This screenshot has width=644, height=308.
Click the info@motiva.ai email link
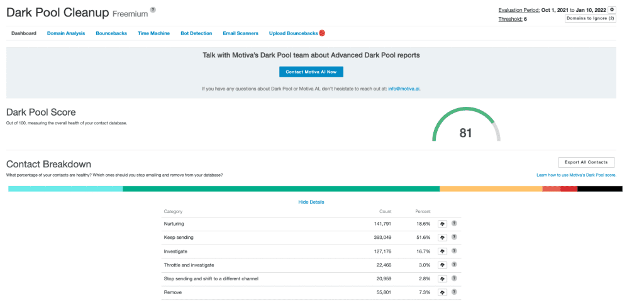click(405, 89)
